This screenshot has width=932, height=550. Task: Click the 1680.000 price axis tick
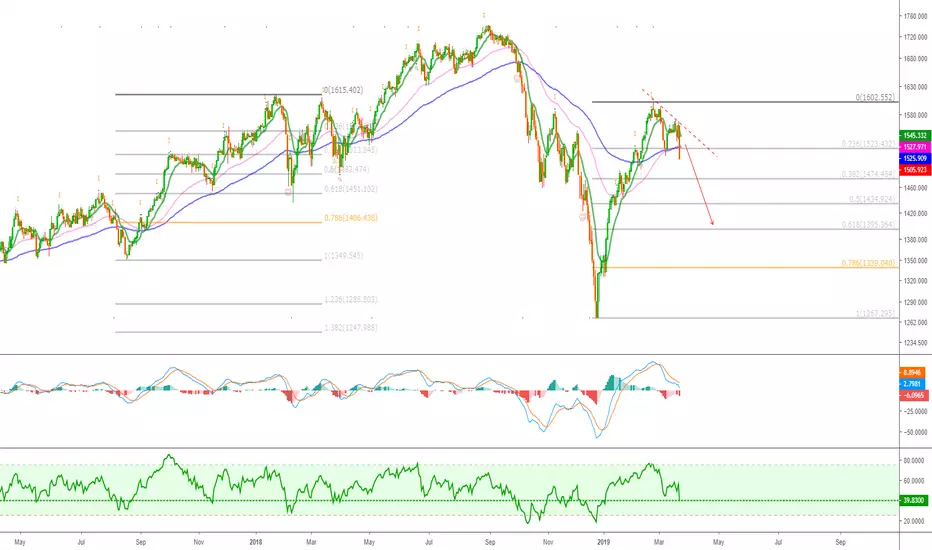[x=915, y=59]
